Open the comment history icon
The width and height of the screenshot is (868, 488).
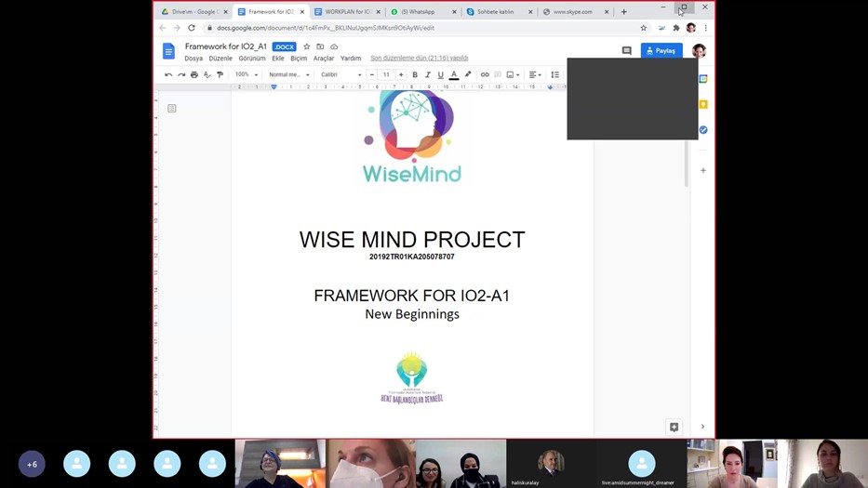tap(626, 50)
